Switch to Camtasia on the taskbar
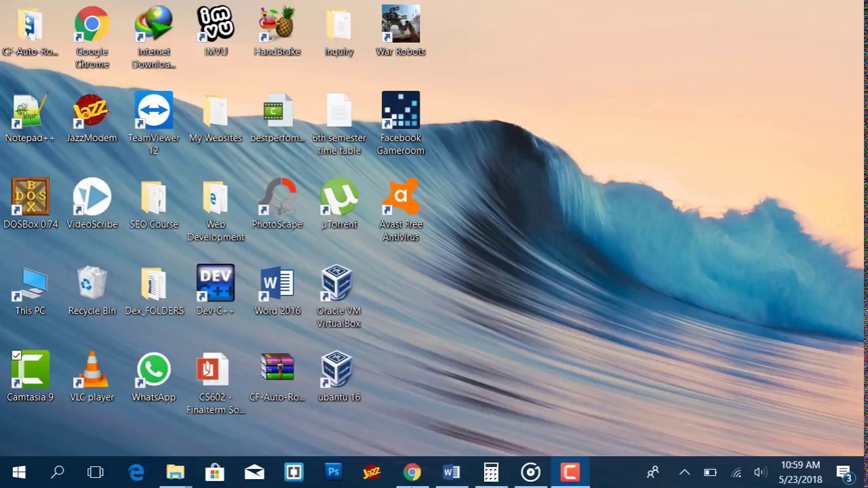The width and height of the screenshot is (868, 488). (x=570, y=472)
